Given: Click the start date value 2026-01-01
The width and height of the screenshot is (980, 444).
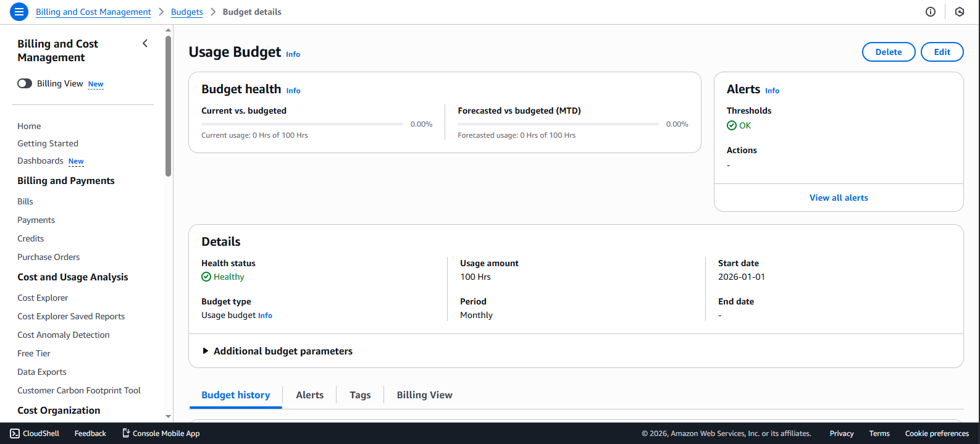Looking at the screenshot, I should point(742,277).
